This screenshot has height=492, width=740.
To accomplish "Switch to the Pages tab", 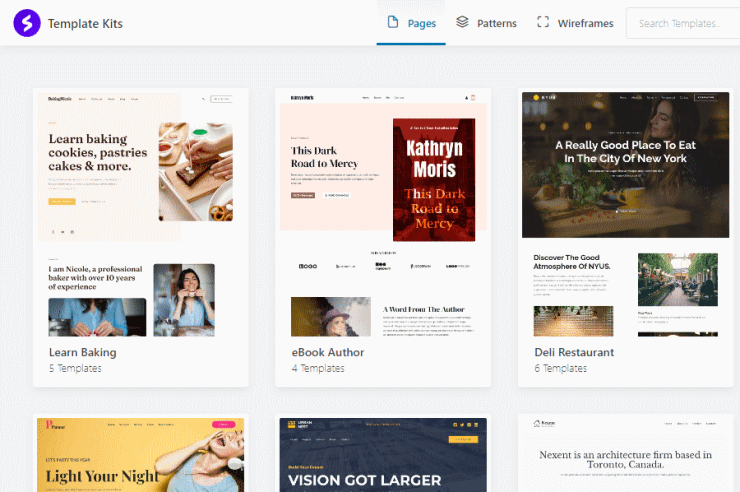I will pyautogui.click(x=411, y=23).
